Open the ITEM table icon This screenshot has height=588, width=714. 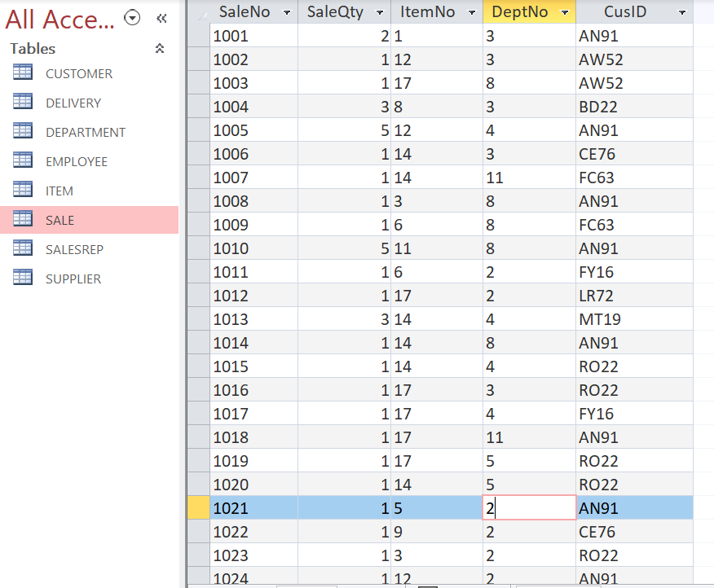(x=24, y=191)
